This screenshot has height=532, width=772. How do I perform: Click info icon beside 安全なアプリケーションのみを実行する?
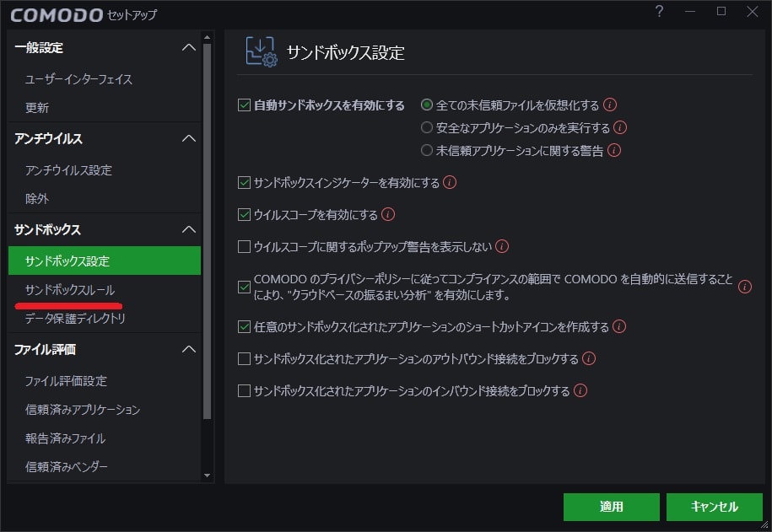pyautogui.click(x=620, y=127)
